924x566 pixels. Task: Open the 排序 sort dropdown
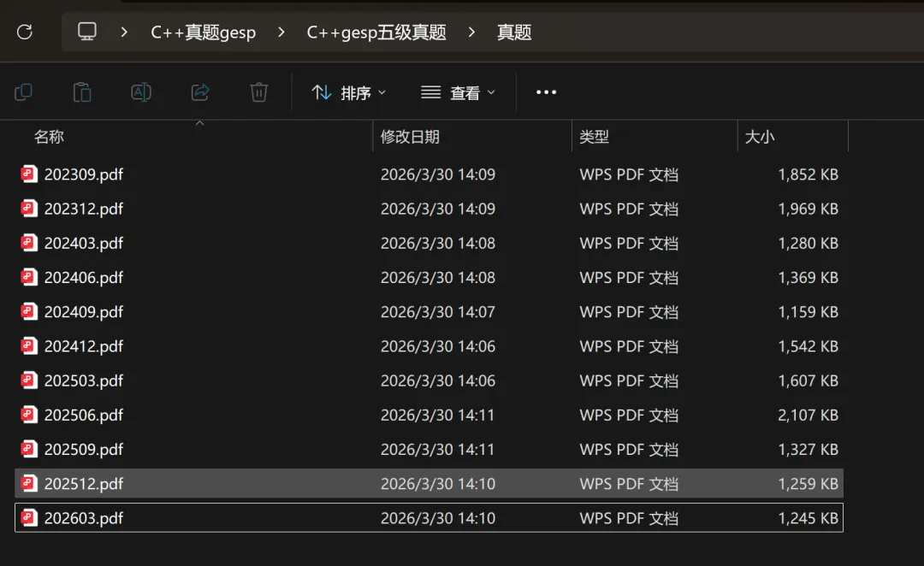coord(348,91)
